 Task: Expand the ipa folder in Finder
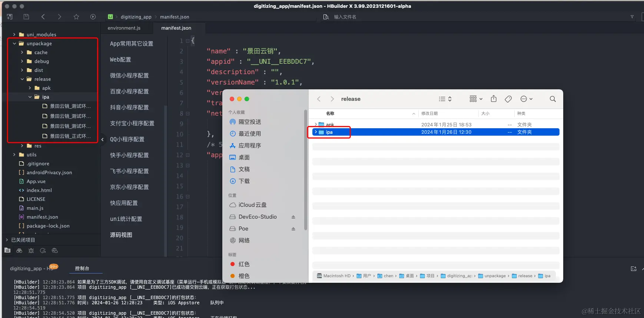316,132
